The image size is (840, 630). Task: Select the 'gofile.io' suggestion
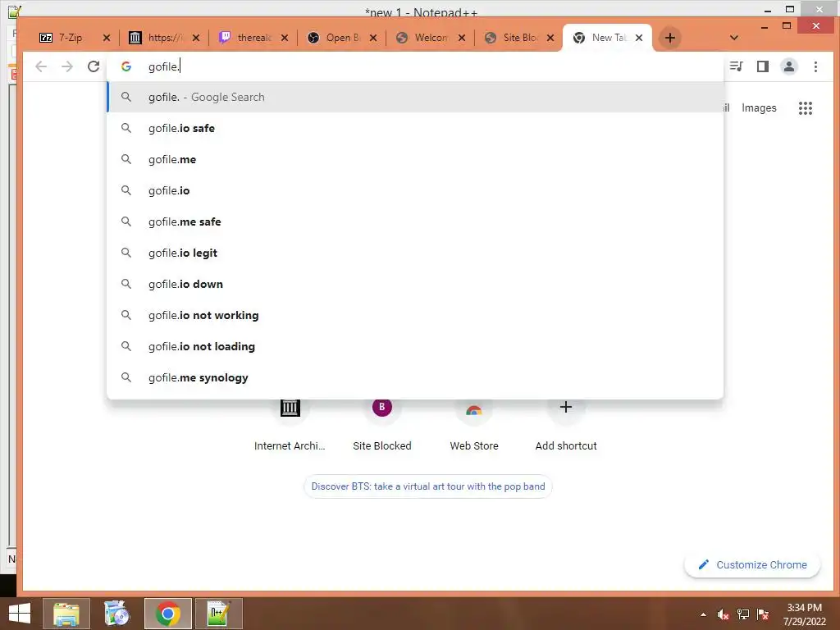(x=415, y=190)
